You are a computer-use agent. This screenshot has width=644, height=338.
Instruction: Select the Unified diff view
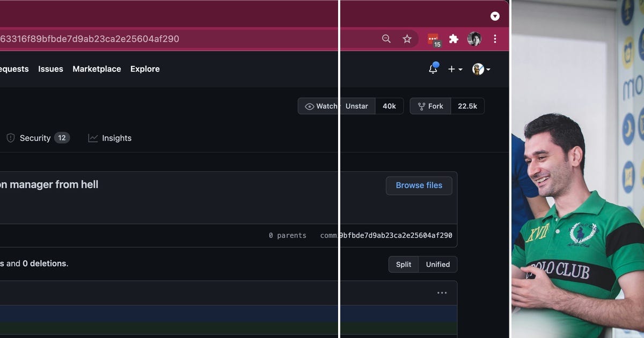pos(438,264)
